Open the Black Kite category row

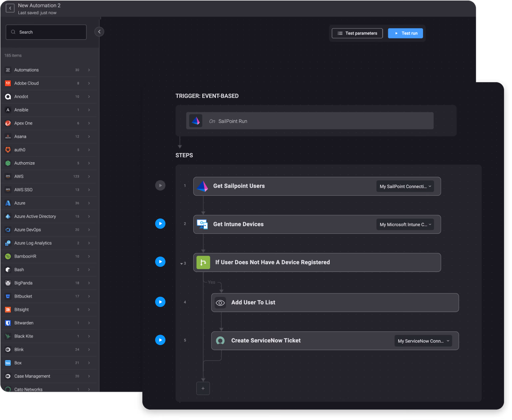[x=49, y=336]
